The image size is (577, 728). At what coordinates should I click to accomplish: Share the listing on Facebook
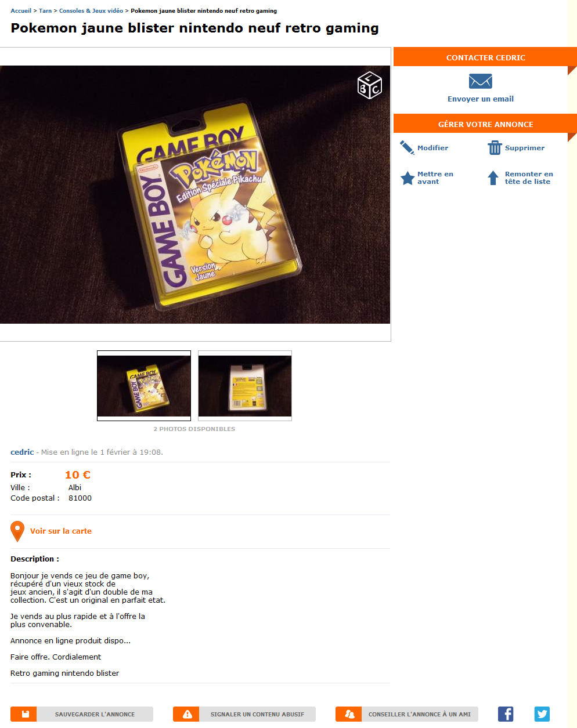(506, 714)
